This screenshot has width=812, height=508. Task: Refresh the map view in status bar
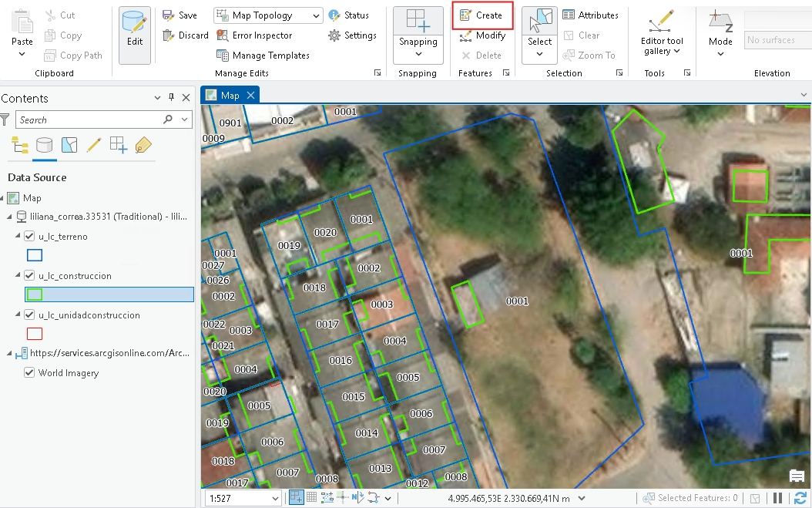(800, 498)
